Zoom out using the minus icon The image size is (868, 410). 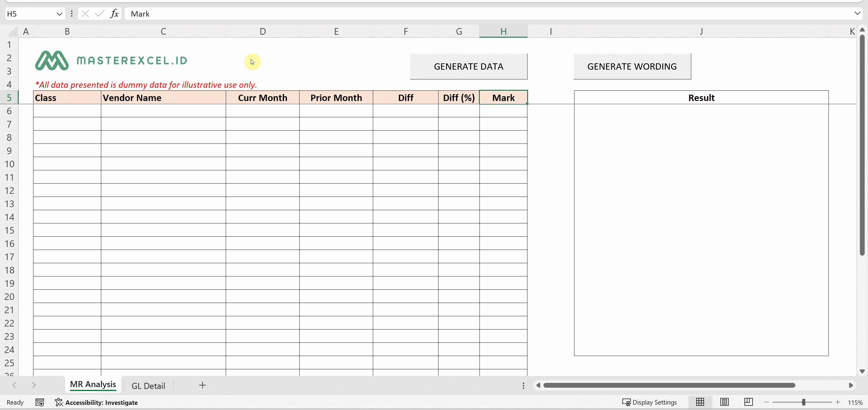click(766, 402)
